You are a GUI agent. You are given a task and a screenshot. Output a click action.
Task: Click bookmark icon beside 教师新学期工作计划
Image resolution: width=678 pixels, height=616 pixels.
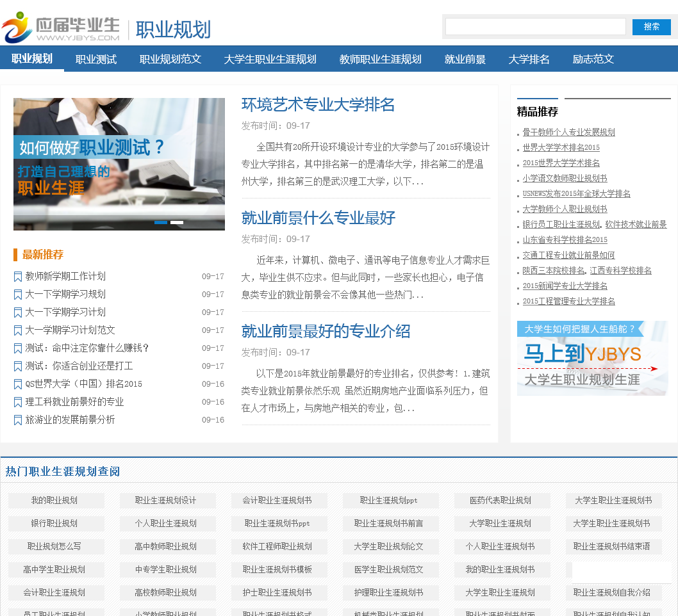pyautogui.click(x=18, y=277)
